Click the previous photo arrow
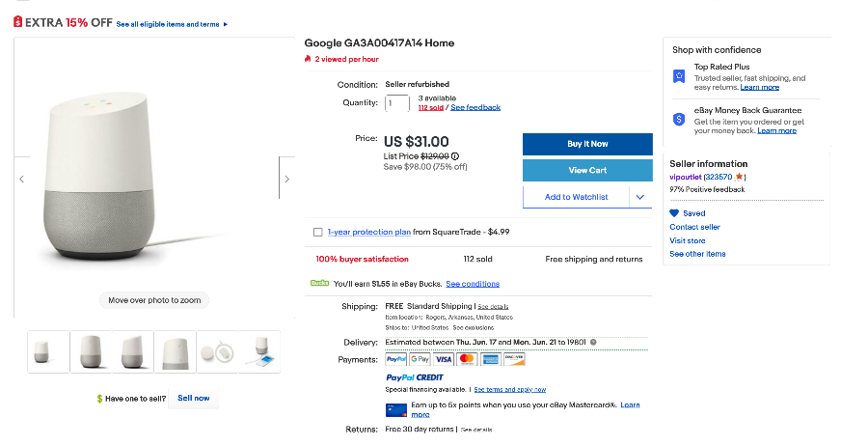Viewport: 868px width, 446px height. 22,179
